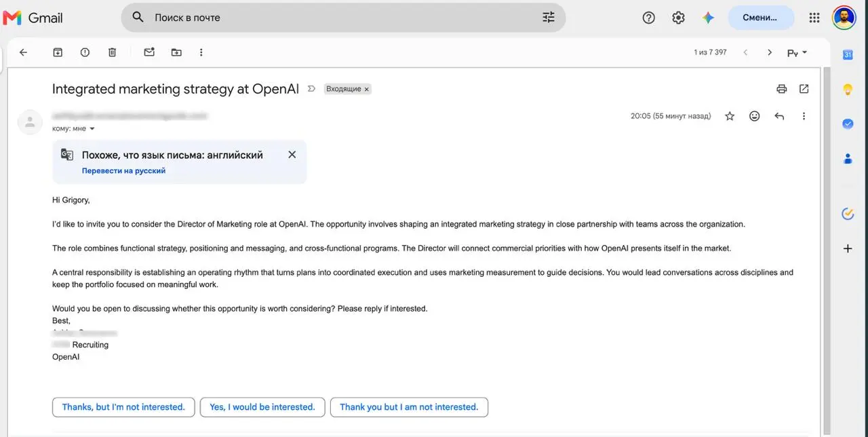The image size is (868, 437).
Task: Open the Google Tasks yellow icon in side panel
Action: pyautogui.click(x=848, y=214)
